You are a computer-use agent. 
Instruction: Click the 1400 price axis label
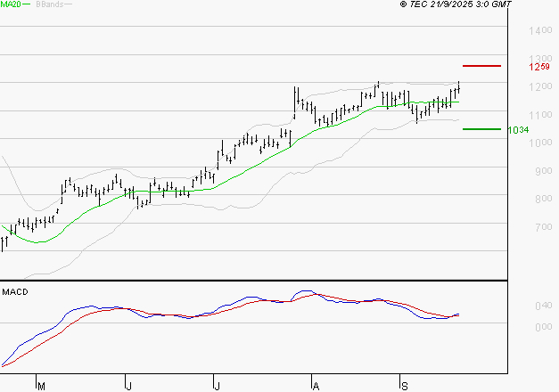point(540,30)
